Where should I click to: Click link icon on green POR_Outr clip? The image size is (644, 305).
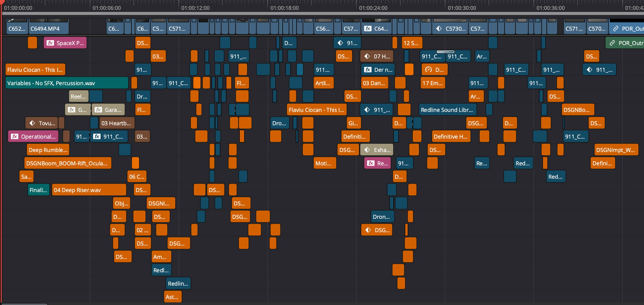[612, 43]
